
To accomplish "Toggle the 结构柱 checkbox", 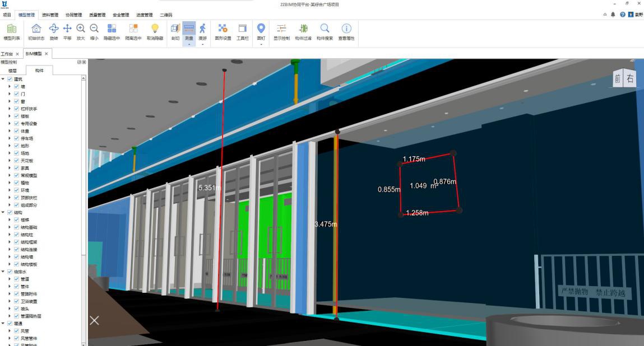I will (x=16, y=235).
